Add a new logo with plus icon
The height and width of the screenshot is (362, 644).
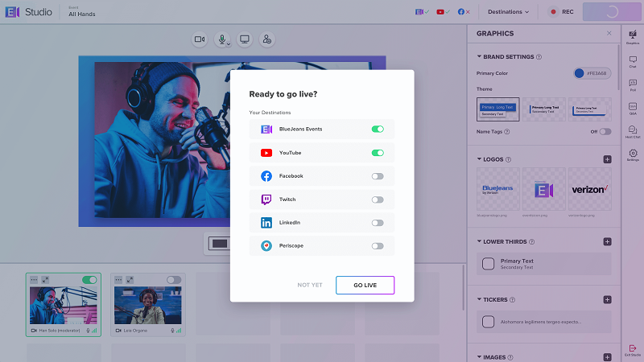point(608,159)
